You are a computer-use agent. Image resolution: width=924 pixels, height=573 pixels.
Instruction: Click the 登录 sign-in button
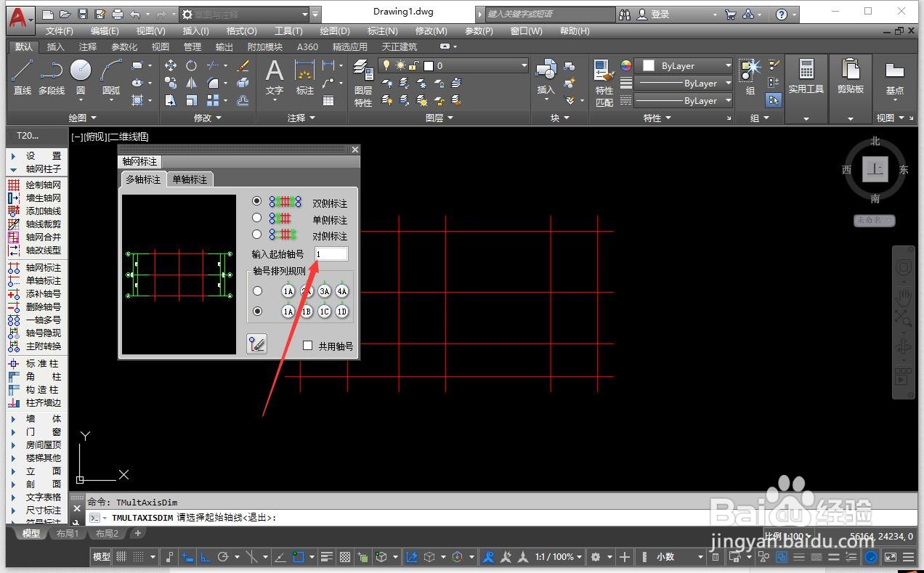tap(653, 14)
